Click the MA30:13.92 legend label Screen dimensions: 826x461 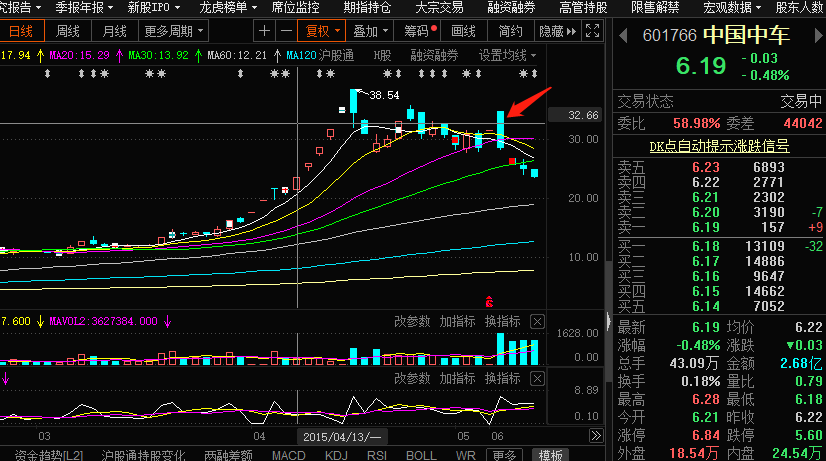[x=158, y=55]
